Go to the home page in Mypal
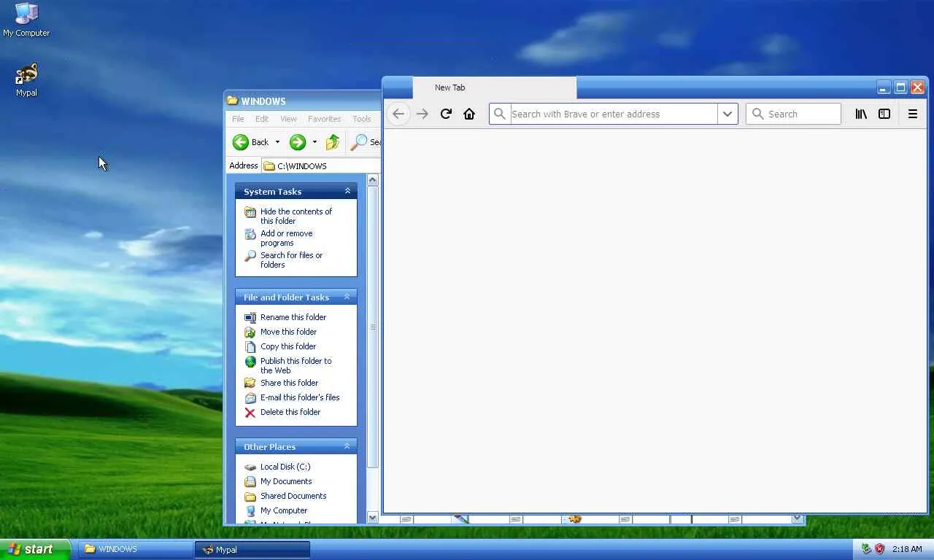Image resolution: width=934 pixels, height=560 pixels. click(x=469, y=114)
